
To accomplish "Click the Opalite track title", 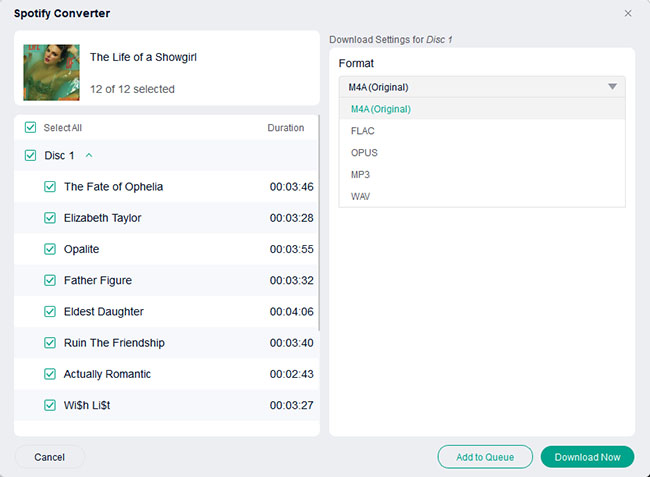I will 81,249.
